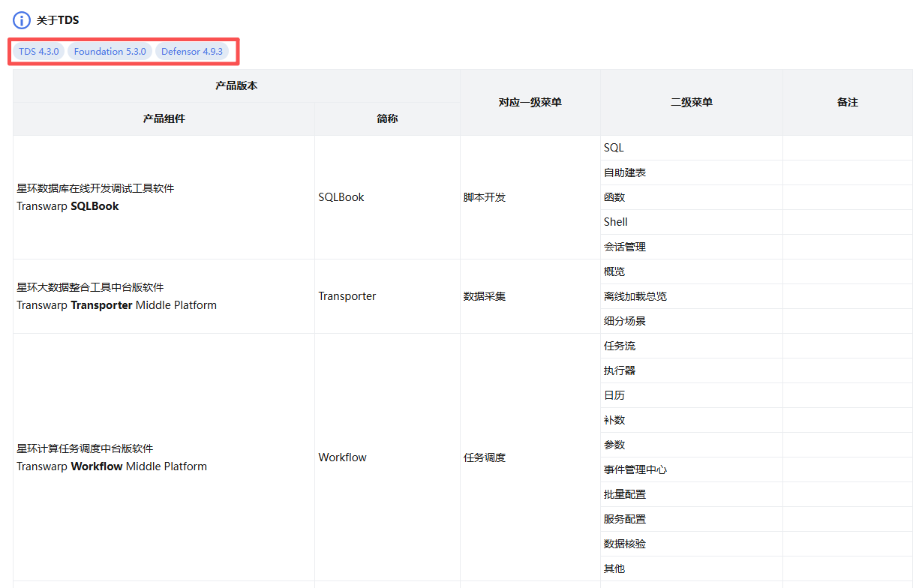Screen dimensions: 922x588
Task: Click the Transwarp Transporter Middle Platform cell
Action: [164, 296]
